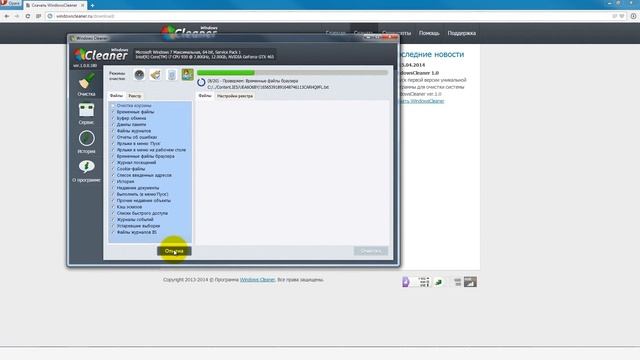
Task: Toggle Журналы событий checkbox
Action: point(113,220)
